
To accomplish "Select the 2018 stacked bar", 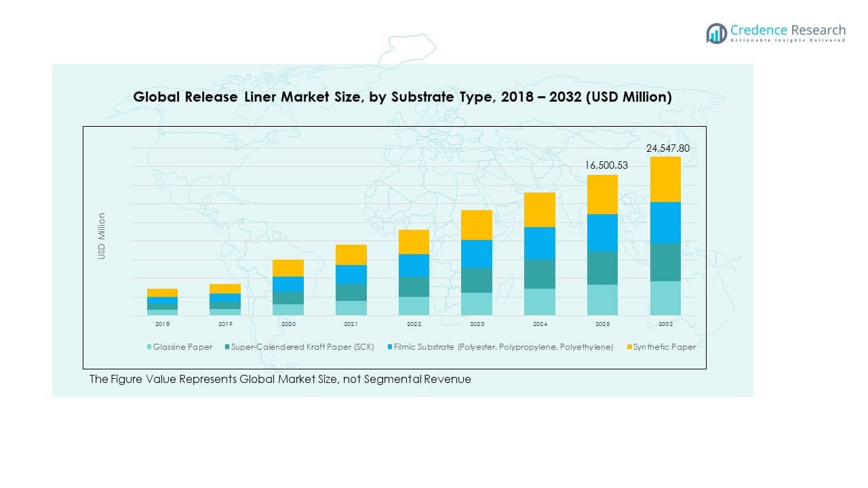I will [162, 302].
